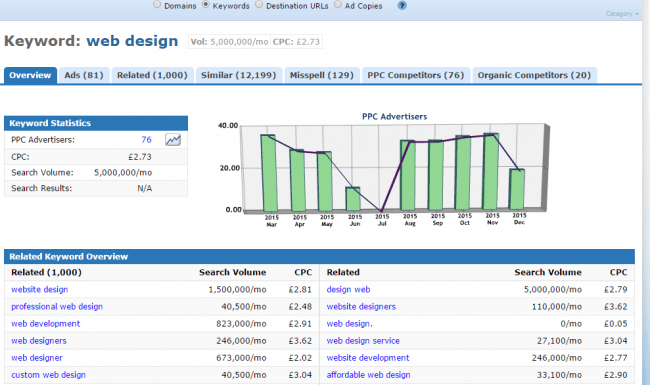Open the 'affordable web design' keyword link
The height and width of the screenshot is (385, 650).
369,375
